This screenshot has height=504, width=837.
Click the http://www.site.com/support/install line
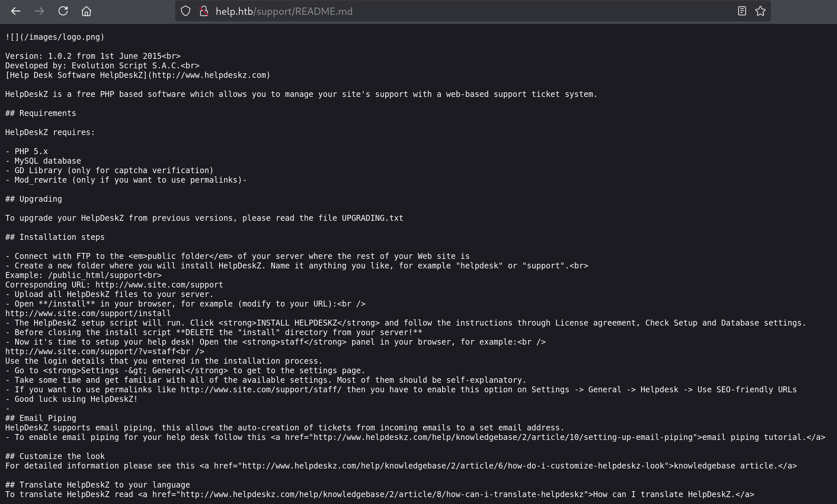click(88, 313)
